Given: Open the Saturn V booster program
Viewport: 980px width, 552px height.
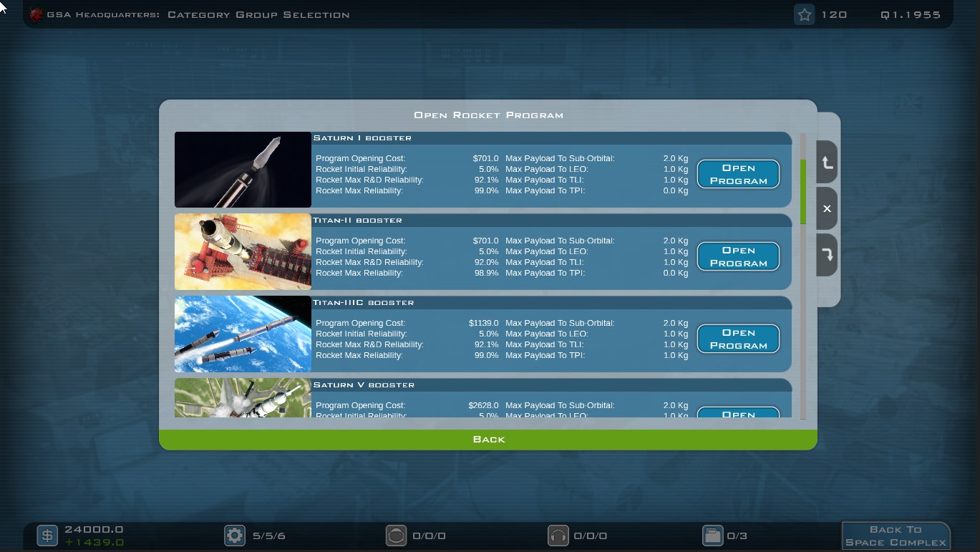Looking at the screenshot, I should coord(738,413).
